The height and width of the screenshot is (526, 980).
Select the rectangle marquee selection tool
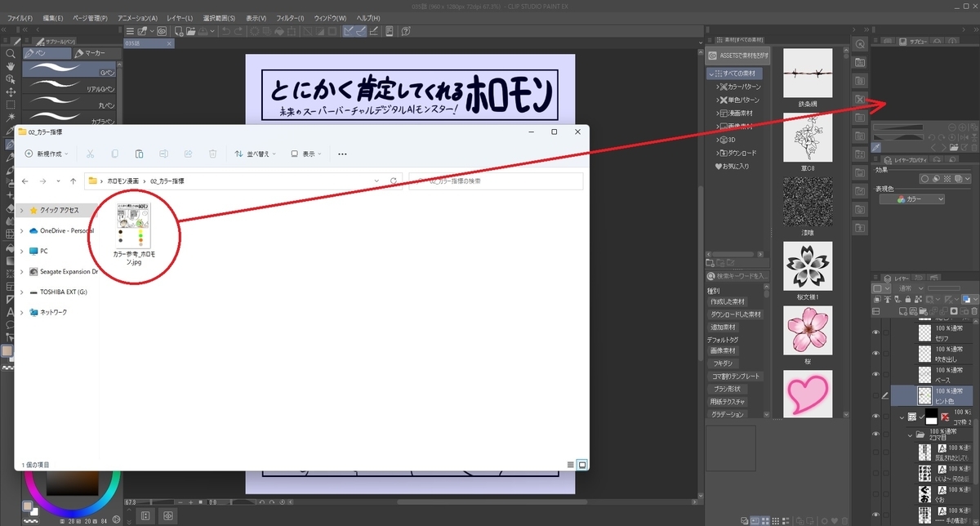(x=10, y=105)
